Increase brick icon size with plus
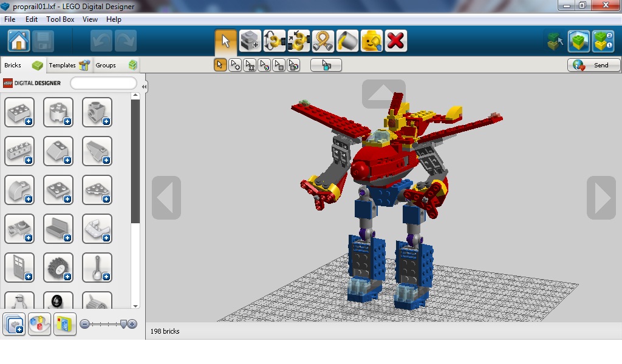The height and width of the screenshot is (364, 622). [133, 325]
